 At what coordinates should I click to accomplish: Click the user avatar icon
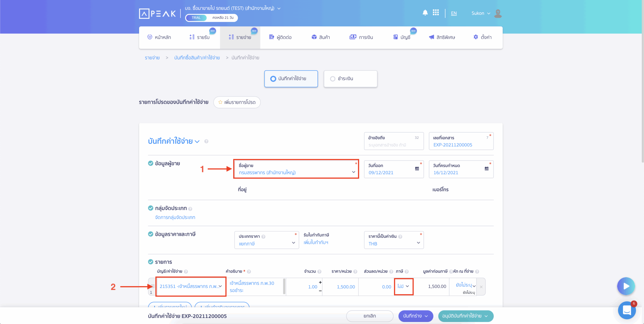498,13
